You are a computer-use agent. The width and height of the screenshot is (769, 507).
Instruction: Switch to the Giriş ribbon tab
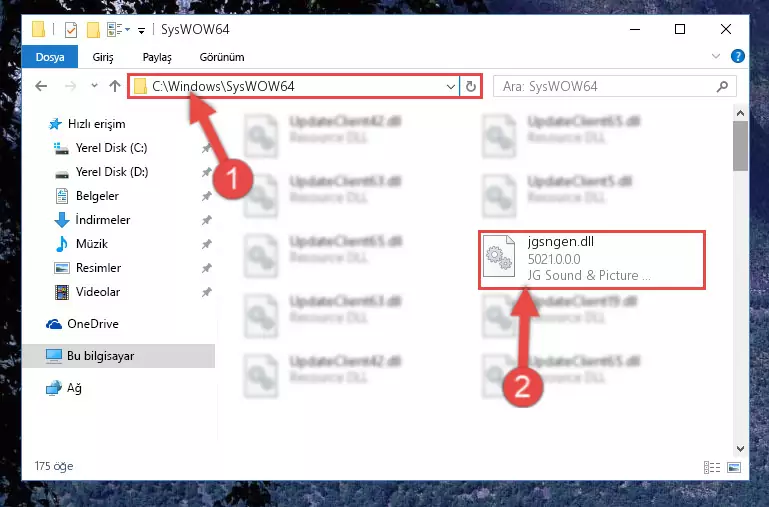coord(103,57)
